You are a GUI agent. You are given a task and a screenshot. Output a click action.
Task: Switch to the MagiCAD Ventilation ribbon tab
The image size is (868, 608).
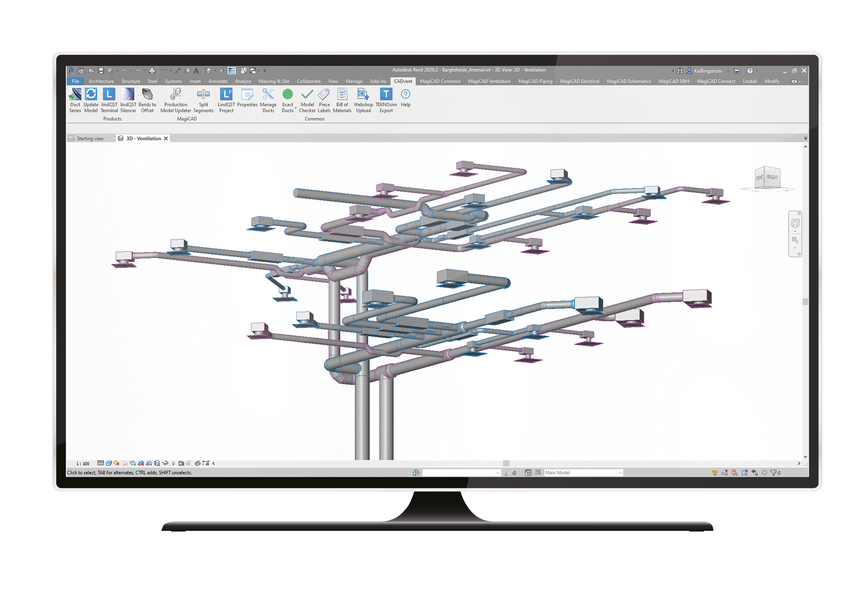(489, 81)
